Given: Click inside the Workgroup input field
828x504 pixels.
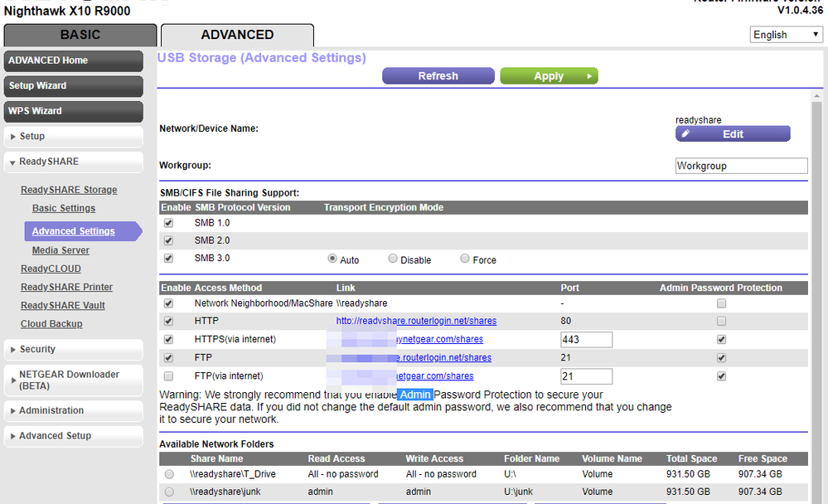Looking at the screenshot, I should tap(740, 166).
